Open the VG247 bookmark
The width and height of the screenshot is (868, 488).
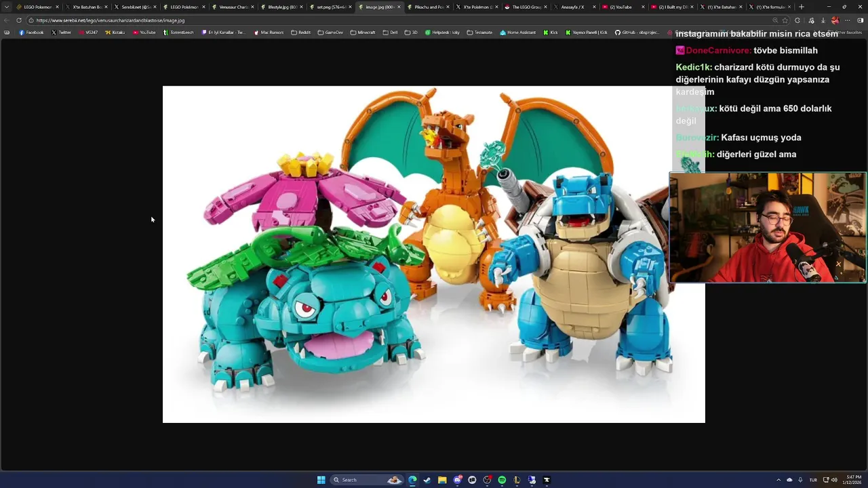(88, 33)
